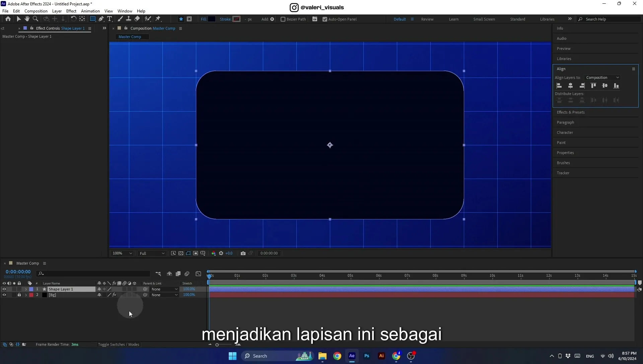Click Align Left icon in Align panel
Image resolution: width=643 pixels, height=364 pixels.
click(x=559, y=86)
